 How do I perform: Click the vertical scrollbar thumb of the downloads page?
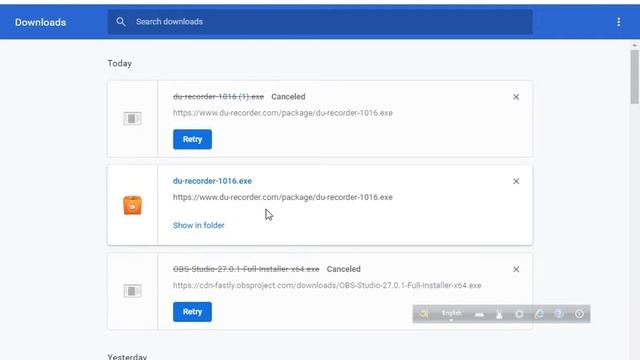click(x=634, y=77)
